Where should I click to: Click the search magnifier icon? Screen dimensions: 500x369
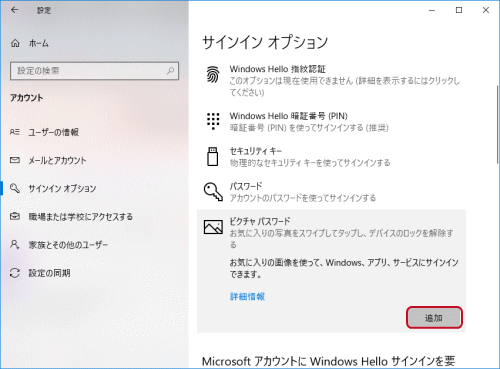click(x=170, y=71)
